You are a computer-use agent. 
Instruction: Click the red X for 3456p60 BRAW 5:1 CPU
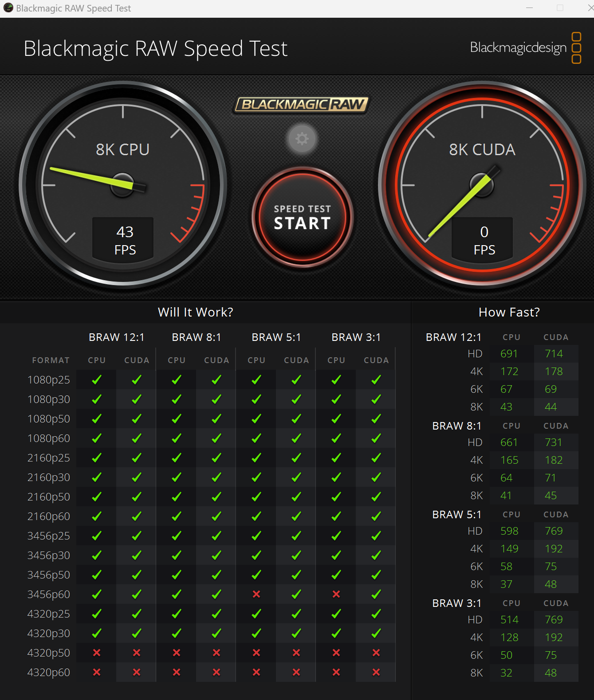(x=256, y=594)
